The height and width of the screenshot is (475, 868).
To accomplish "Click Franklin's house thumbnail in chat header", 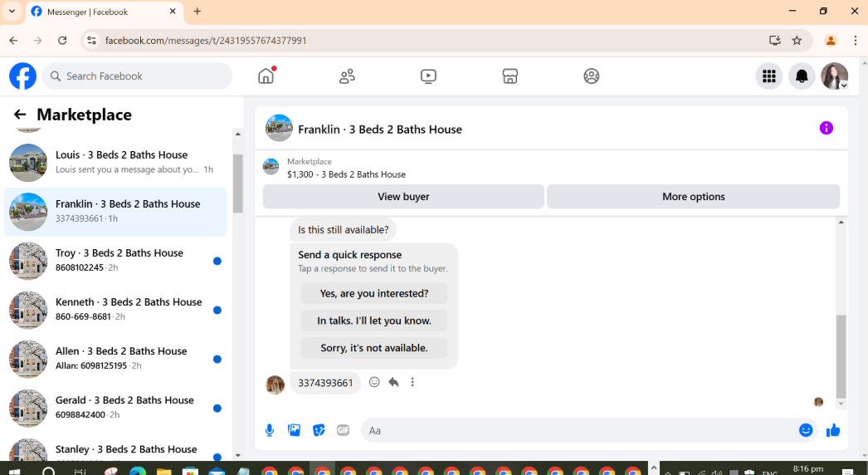I will [279, 129].
